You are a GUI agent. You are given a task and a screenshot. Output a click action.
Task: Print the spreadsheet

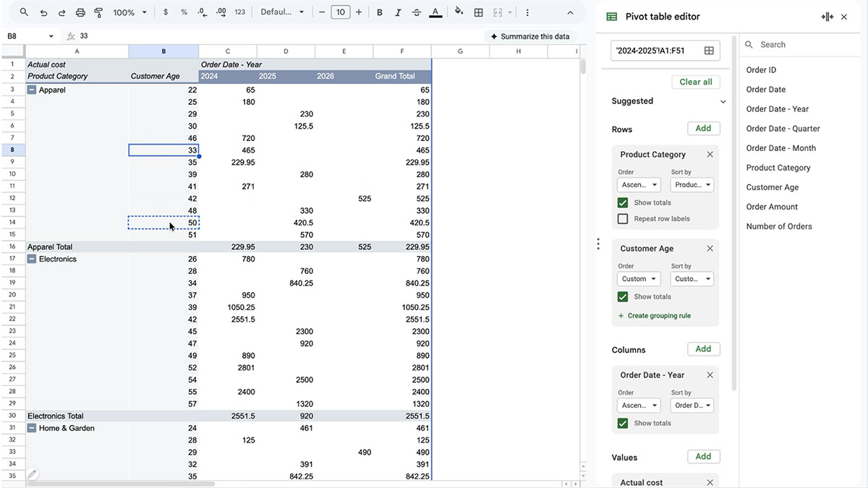(80, 12)
